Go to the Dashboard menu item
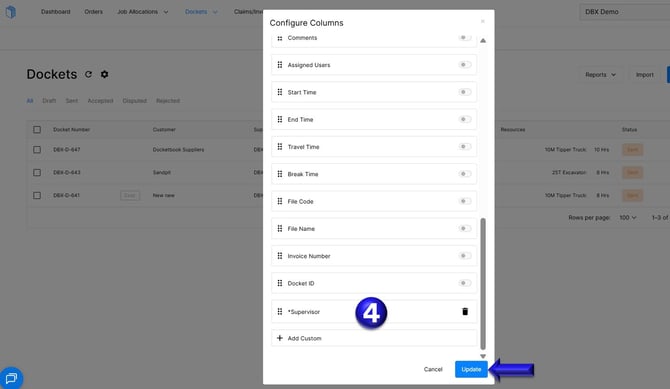The width and height of the screenshot is (670, 389). pyautogui.click(x=56, y=12)
